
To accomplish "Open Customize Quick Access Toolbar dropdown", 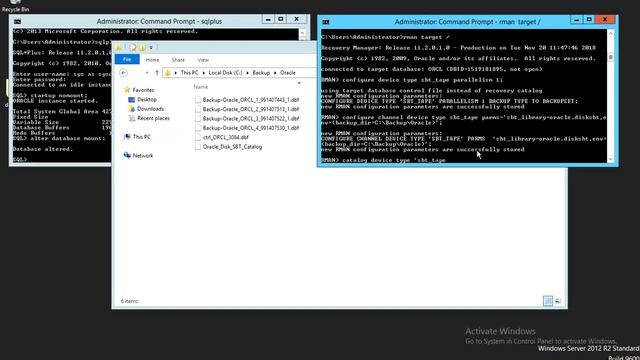I will click(x=151, y=48).
